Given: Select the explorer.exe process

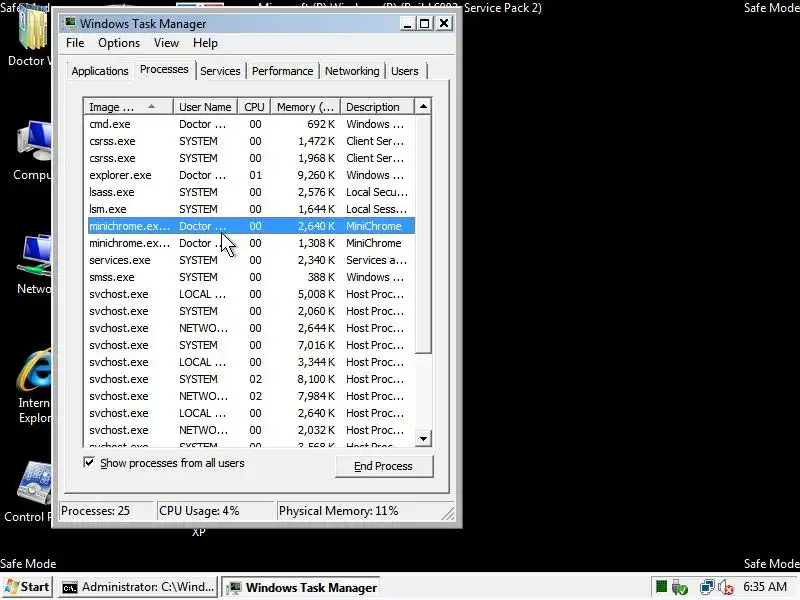Looking at the screenshot, I should (x=250, y=175).
